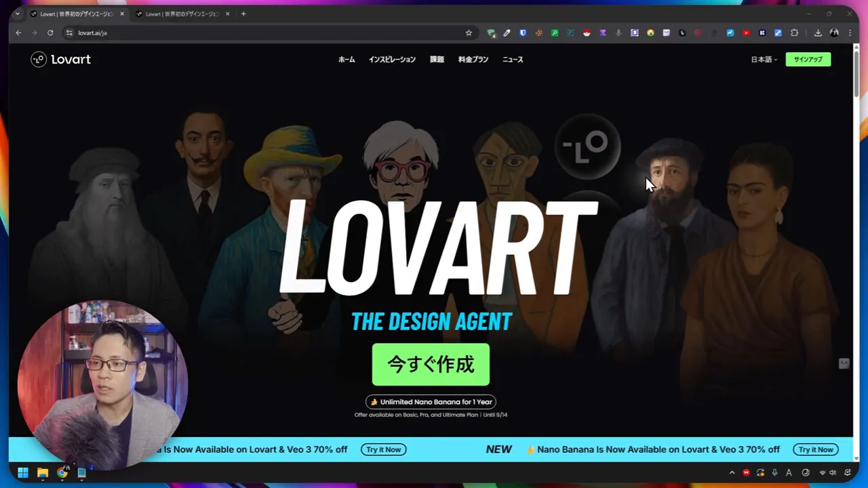Click the green サインアップ button
868x488 pixels.
point(808,60)
